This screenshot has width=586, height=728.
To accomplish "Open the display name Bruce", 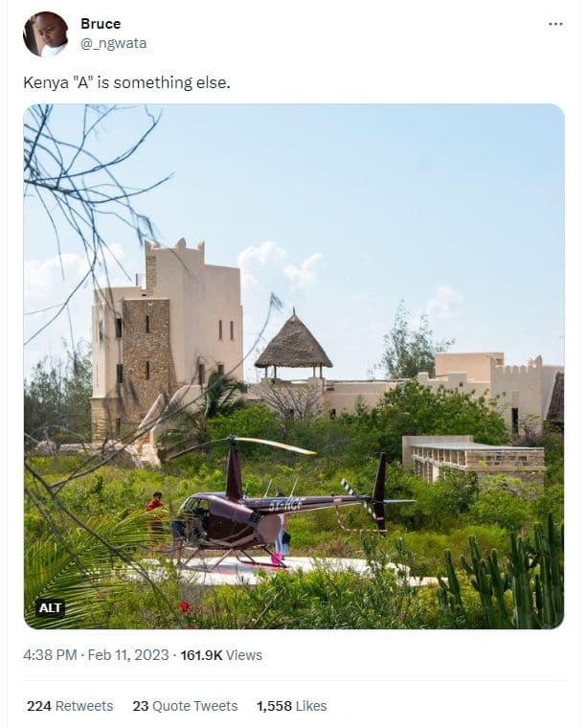I will pyautogui.click(x=101, y=24).
